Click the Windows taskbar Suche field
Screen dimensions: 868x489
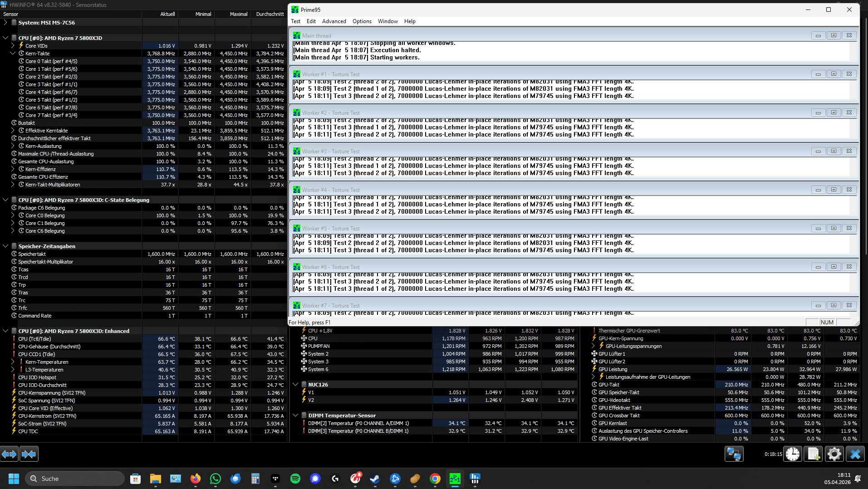click(x=75, y=479)
